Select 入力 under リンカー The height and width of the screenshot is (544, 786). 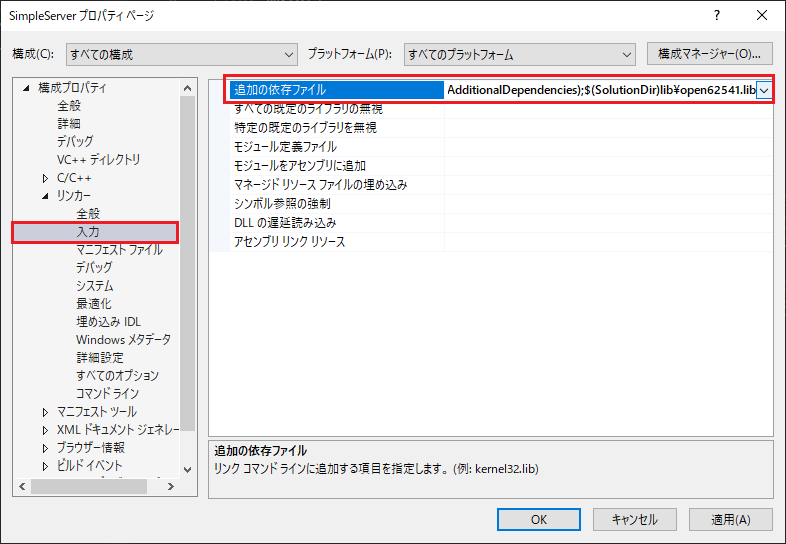point(88,232)
